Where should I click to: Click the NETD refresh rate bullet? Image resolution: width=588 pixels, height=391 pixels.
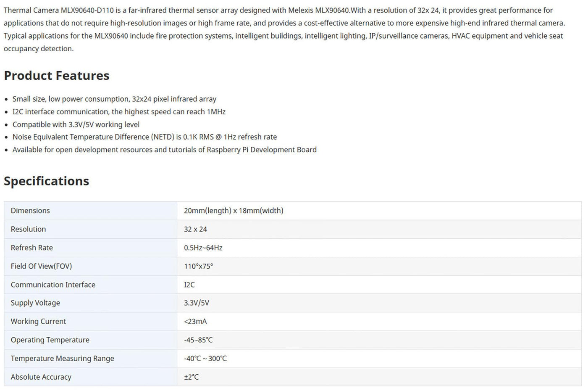[x=144, y=137]
